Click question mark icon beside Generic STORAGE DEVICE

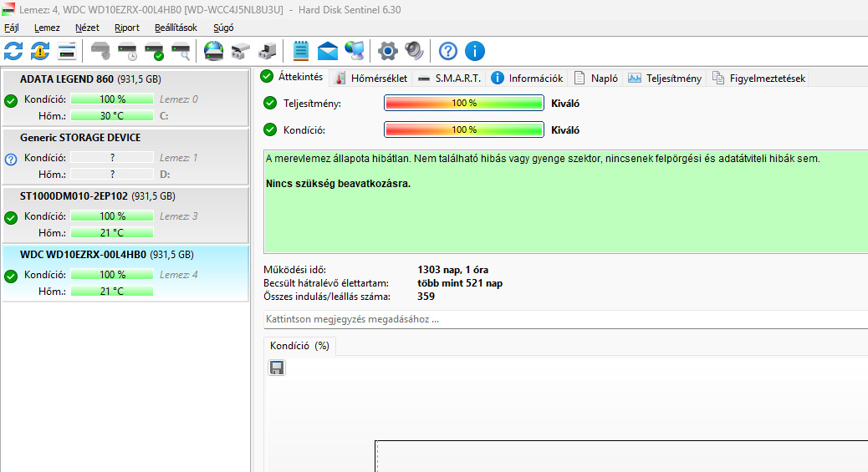tap(11, 160)
